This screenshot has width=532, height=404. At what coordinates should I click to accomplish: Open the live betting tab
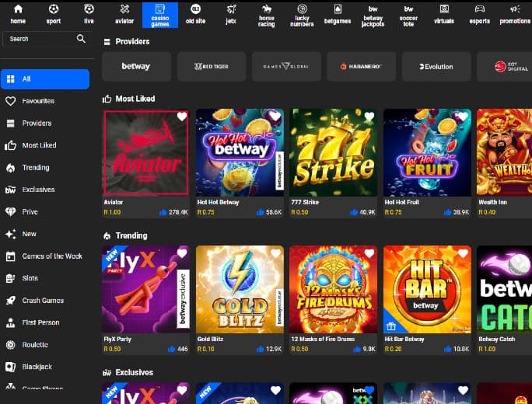tap(89, 15)
